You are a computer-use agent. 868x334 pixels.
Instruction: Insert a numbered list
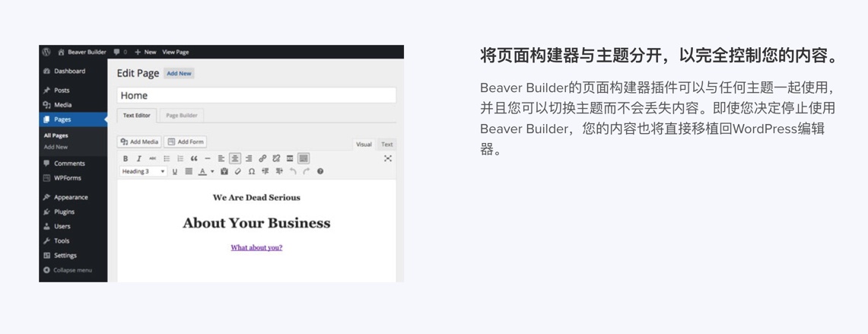[180, 158]
